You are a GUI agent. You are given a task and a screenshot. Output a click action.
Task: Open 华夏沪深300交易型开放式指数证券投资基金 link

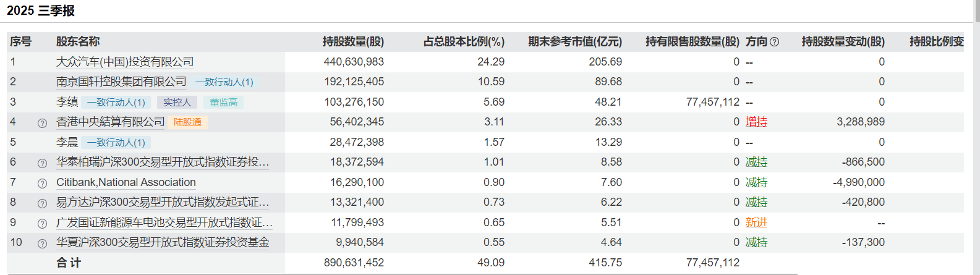163,242
